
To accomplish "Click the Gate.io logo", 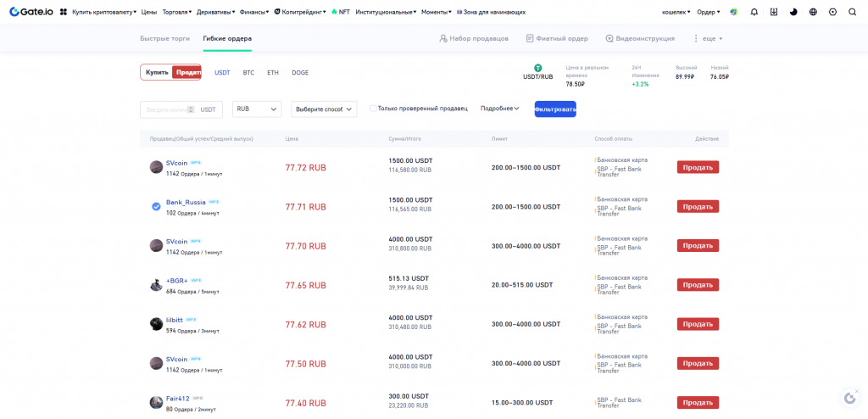I will click(32, 12).
